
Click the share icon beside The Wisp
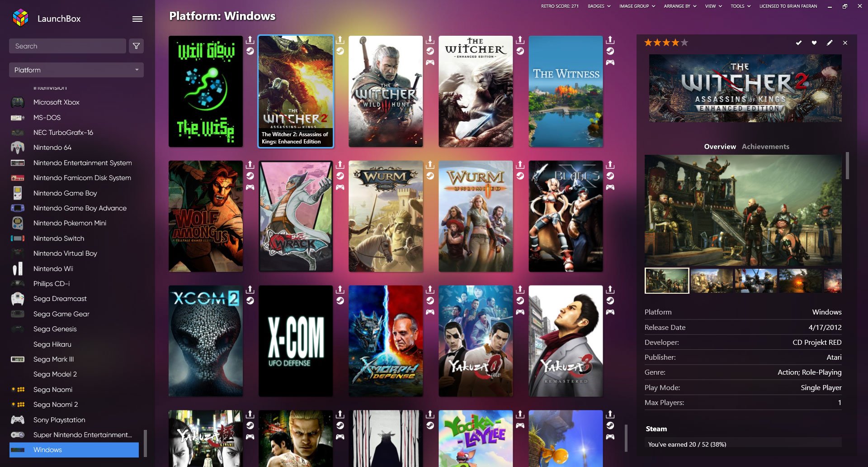(250, 40)
